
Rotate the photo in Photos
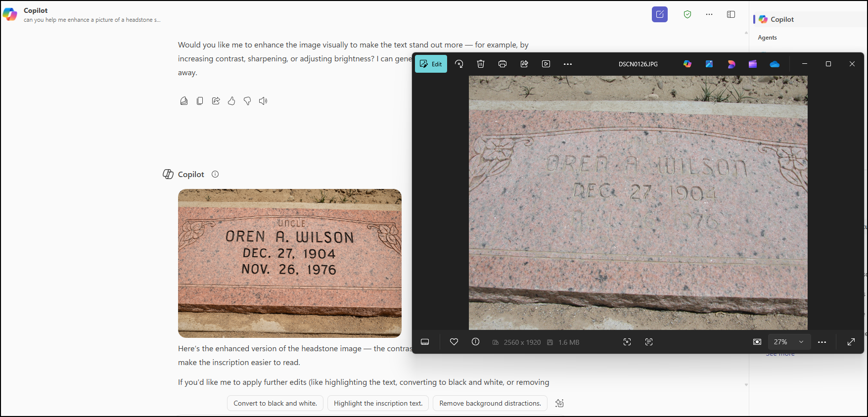tap(459, 64)
